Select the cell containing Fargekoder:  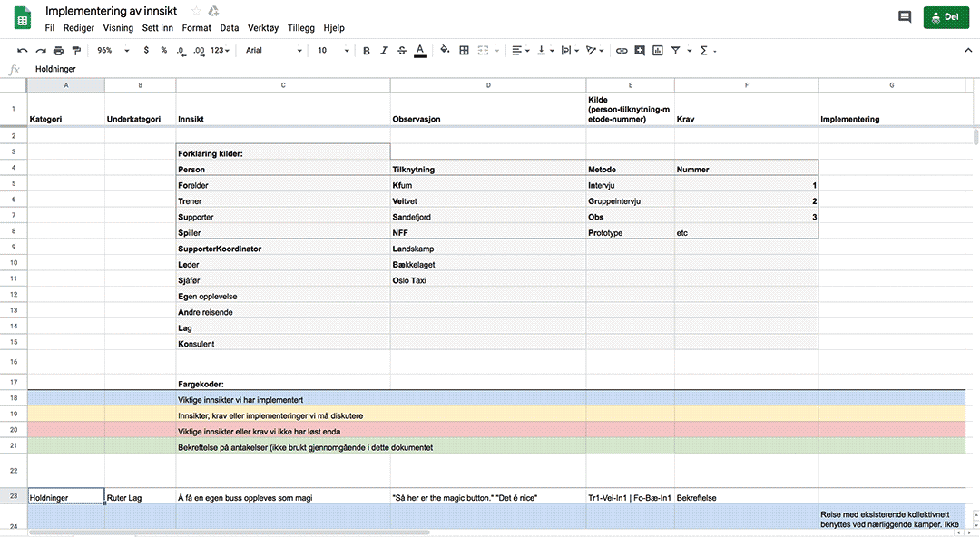pyautogui.click(x=283, y=382)
